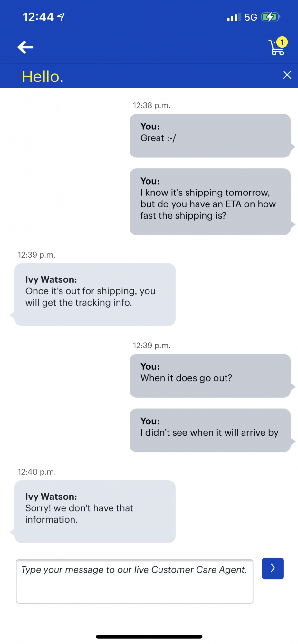Tap the 5G network indicator
The height and width of the screenshot is (644, 298).
point(251,17)
